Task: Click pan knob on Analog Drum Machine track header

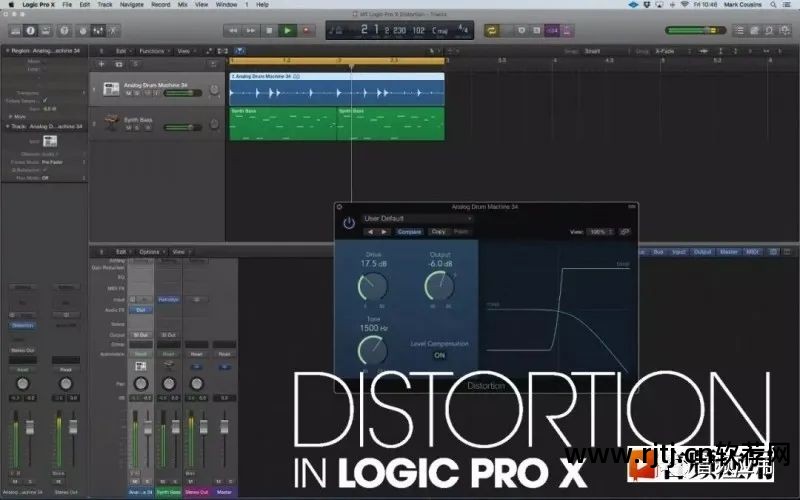Action: [x=214, y=90]
